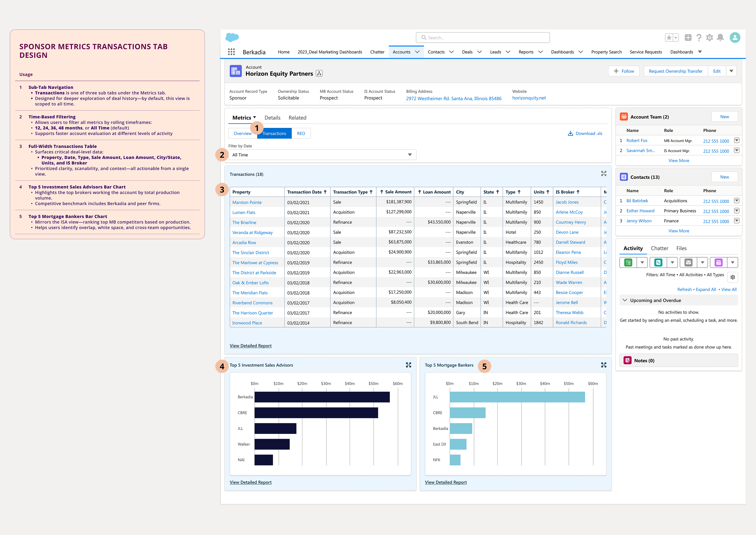The image size is (756, 535).
Task: Open the Jacob Jones broker link
Action: [567, 202]
